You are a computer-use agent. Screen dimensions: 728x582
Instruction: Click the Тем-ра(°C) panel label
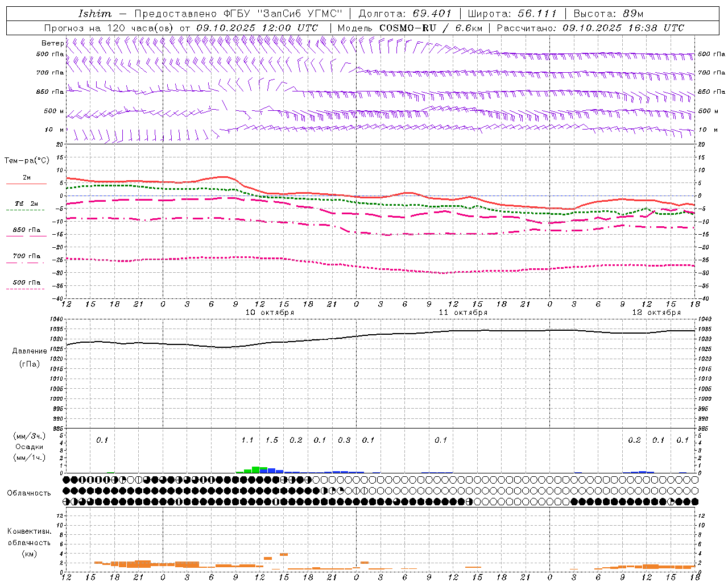pyautogui.click(x=27, y=161)
